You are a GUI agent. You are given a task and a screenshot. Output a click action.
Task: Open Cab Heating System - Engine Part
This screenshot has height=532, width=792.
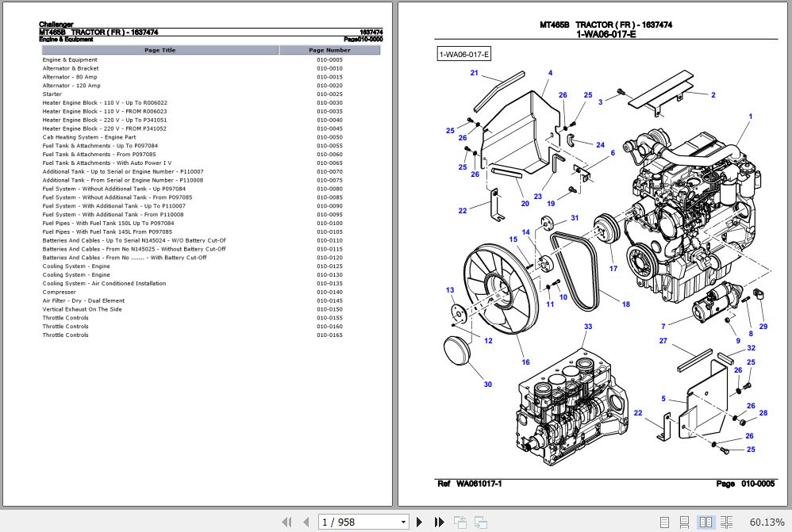[89, 137]
